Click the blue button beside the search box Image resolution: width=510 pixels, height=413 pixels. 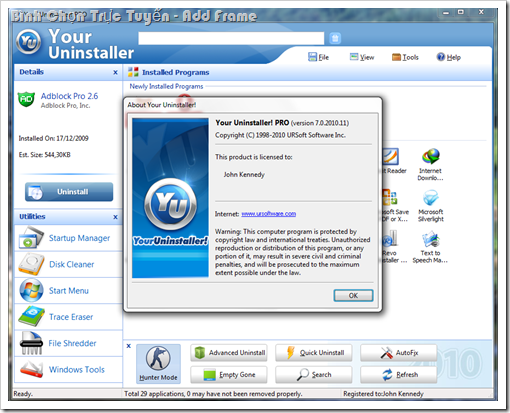click(x=335, y=38)
